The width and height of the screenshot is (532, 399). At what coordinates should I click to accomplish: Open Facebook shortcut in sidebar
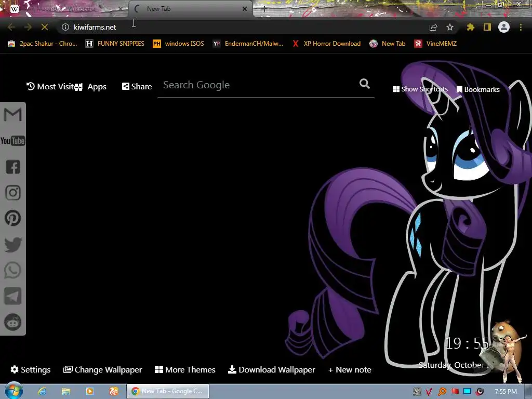13,167
